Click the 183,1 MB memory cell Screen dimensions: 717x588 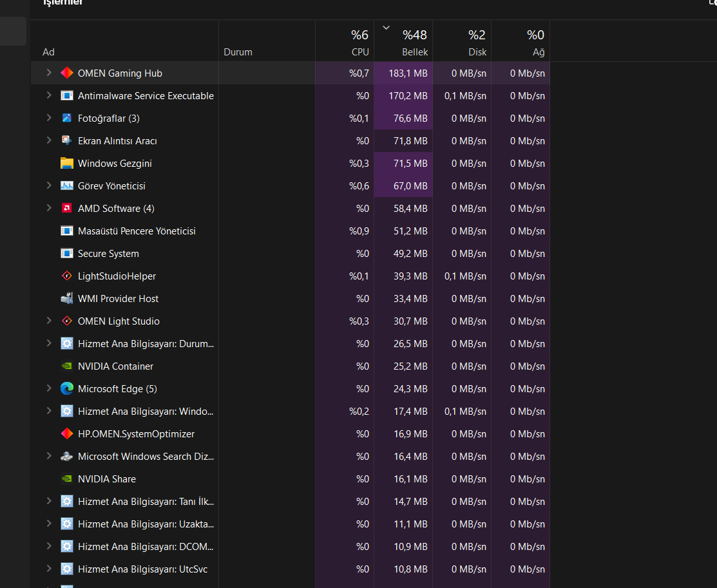point(403,73)
